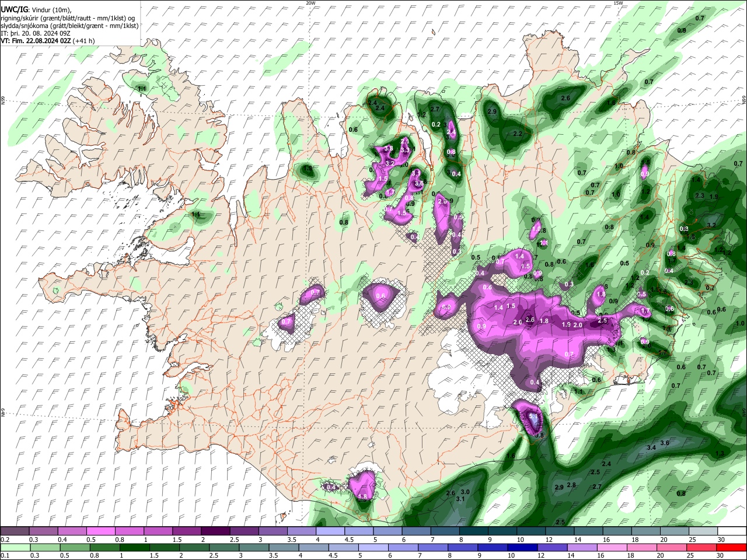Select the 4–4.5 pale lavender swatch, top legend row
Viewport: 747px width, 560px height.
tap(330, 531)
